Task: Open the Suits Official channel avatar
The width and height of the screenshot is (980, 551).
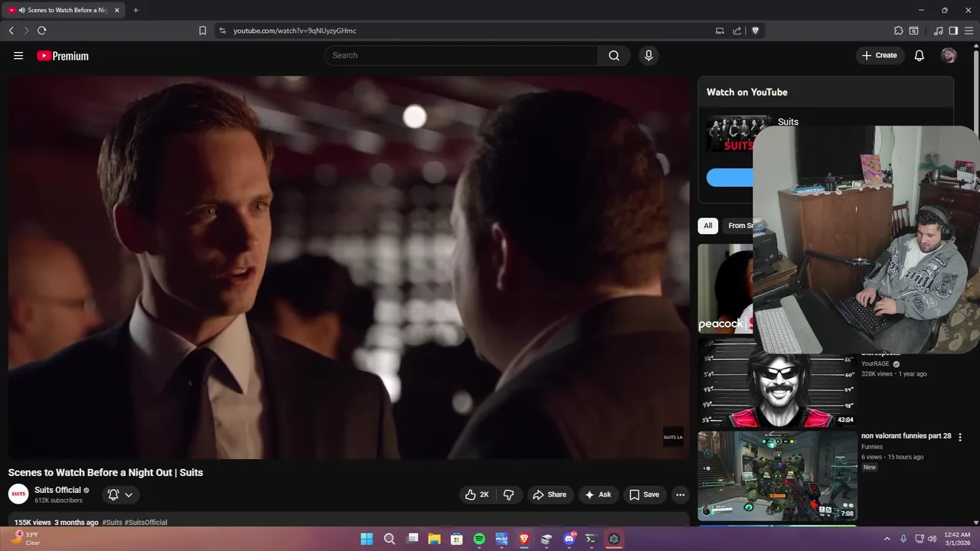Action: tap(18, 494)
